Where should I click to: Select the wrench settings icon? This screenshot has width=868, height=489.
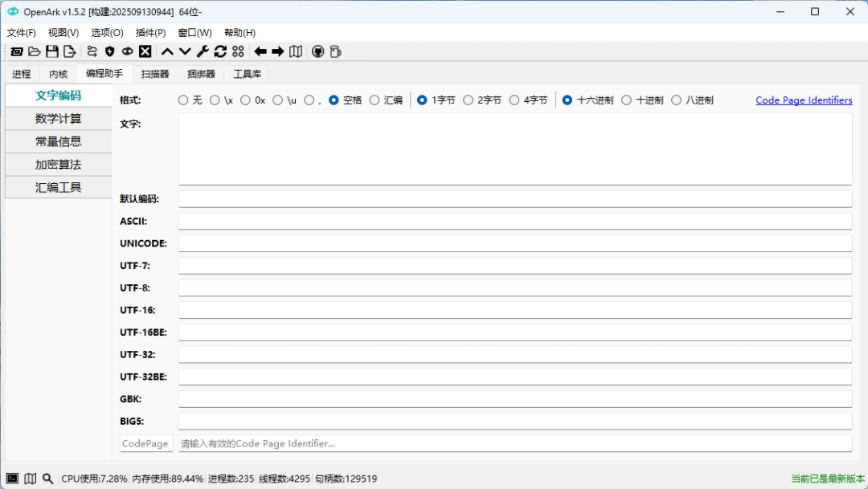(x=202, y=51)
